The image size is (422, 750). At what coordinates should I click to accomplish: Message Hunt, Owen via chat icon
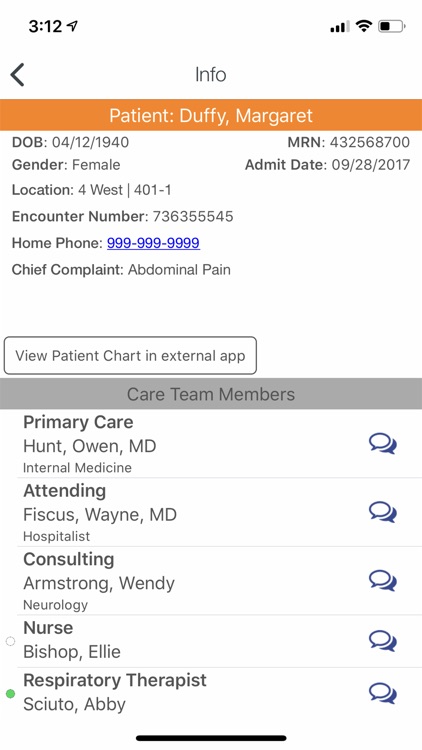tap(383, 444)
